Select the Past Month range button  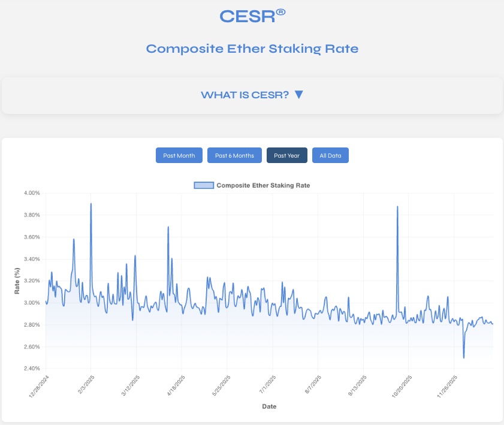pyautogui.click(x=179, y=155)
